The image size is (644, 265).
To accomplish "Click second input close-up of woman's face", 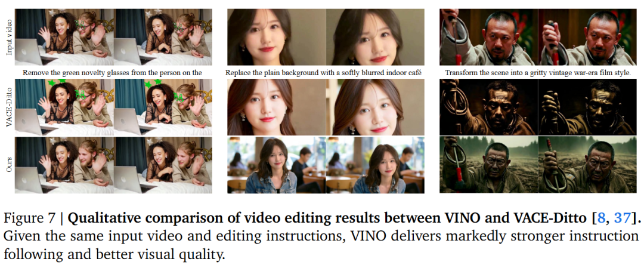I will 376,38.
